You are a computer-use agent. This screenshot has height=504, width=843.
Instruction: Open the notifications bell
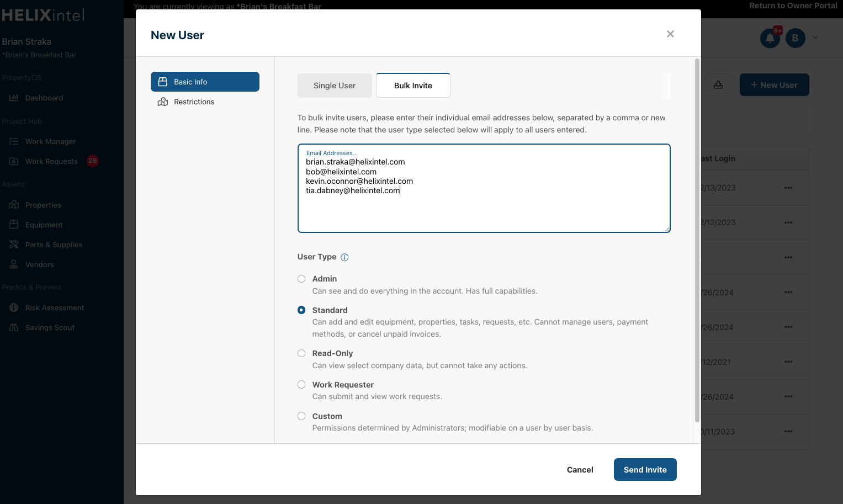coord(770,38)
